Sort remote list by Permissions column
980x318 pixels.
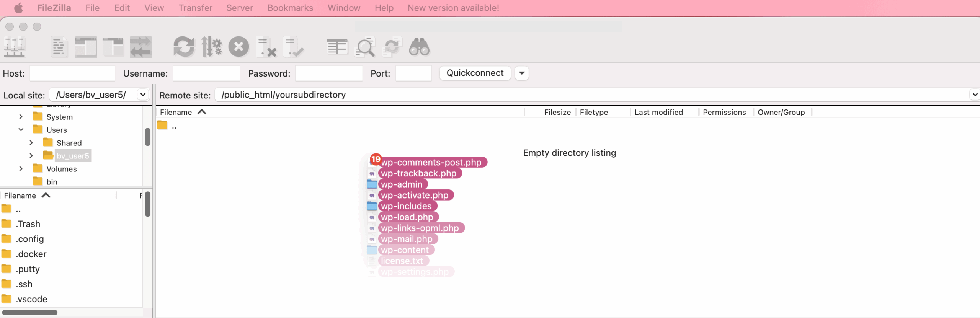pos(724,112)
